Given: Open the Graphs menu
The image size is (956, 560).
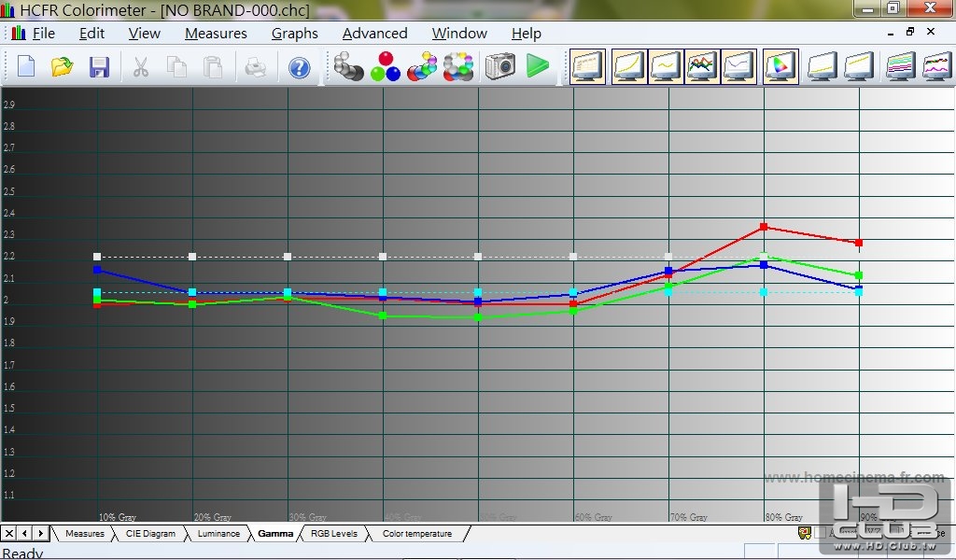Looking at the screenshot, I should 294,34.
